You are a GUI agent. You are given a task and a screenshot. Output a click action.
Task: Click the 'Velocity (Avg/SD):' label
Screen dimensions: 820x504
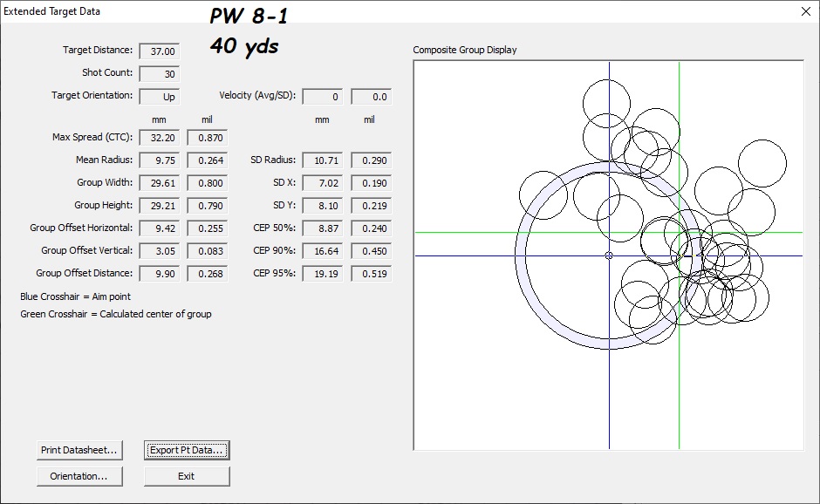point(257,96)
